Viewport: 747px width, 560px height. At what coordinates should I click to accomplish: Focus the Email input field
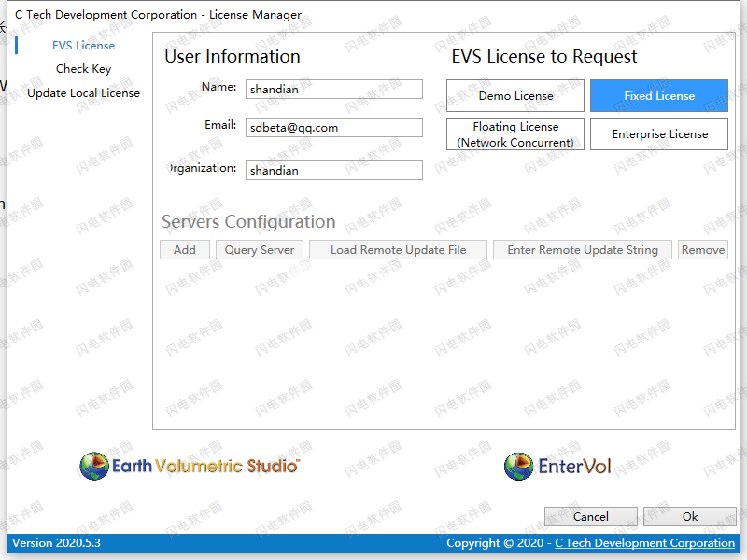[334, 127]
